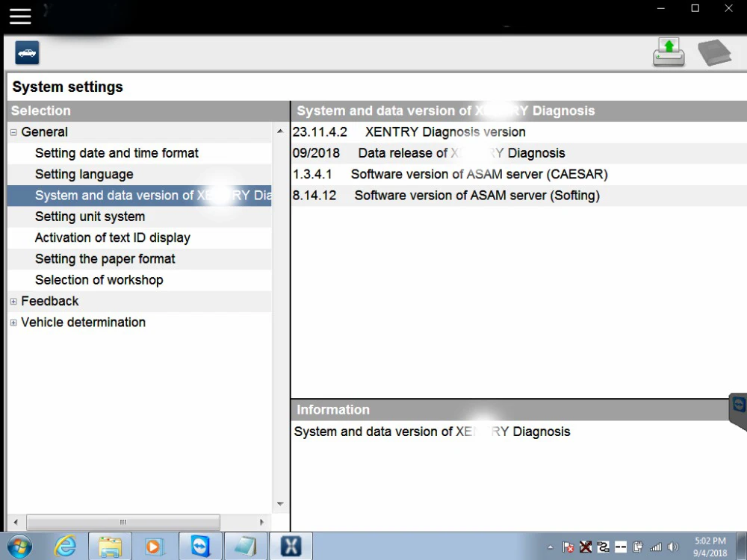Screen dimensions: 747x560
Task: Click the black dashes tray icon
Action: click(620, 547)
